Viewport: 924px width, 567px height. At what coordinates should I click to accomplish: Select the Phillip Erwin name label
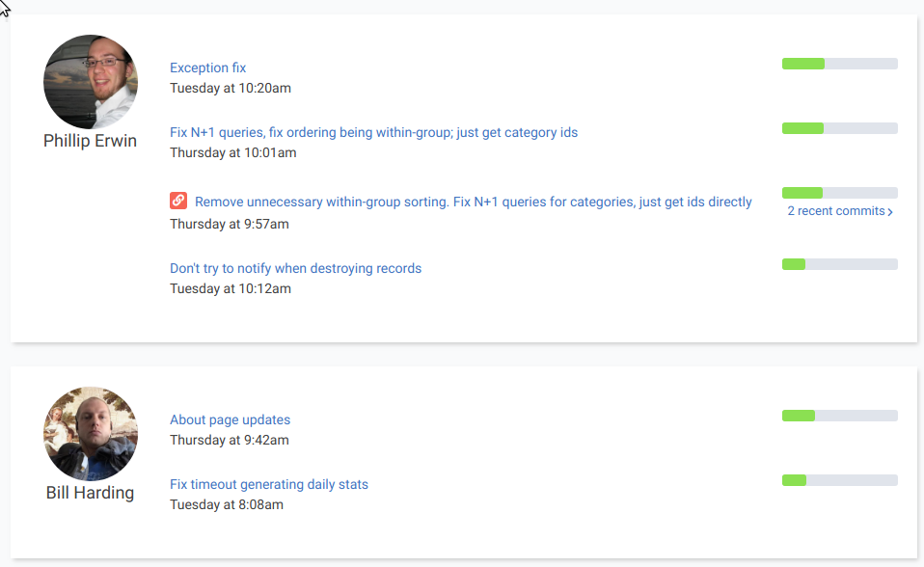pyautogui.click(x=91, y=141)
